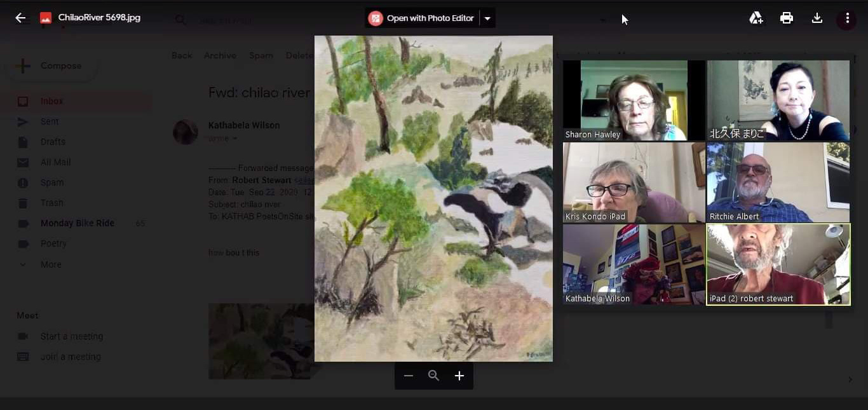Click the Trash bin icon in the sidebar
The image size is (868, 410).
23,203
